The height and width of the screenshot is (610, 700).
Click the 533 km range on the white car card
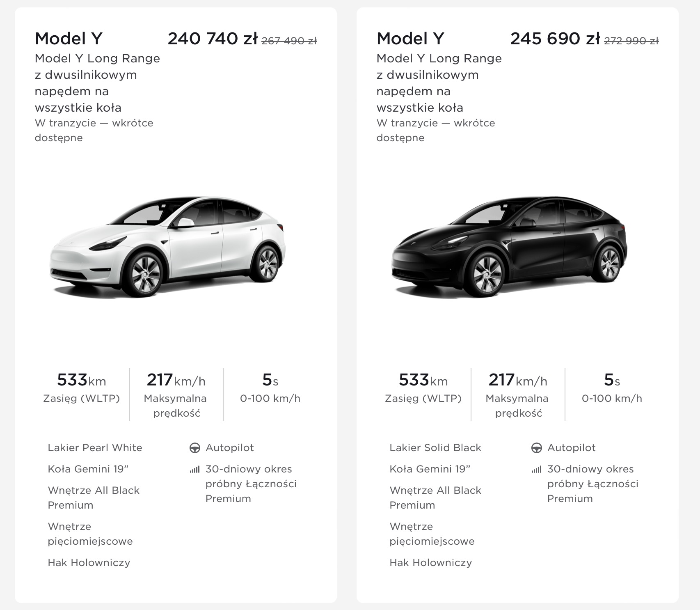click(x=82, y=380)
